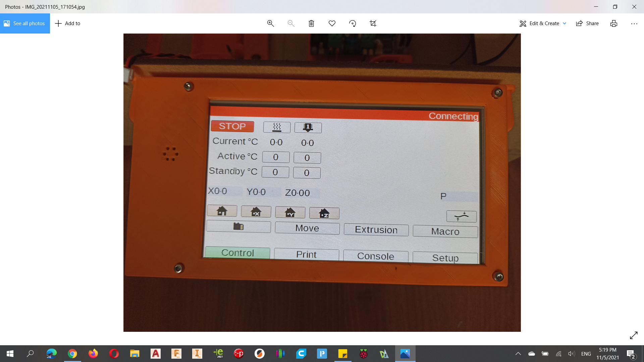Image resolution: width=644 pixels, height=362 pixels.
Task: Set Standby temperature left field value
Action: point(275,172)
